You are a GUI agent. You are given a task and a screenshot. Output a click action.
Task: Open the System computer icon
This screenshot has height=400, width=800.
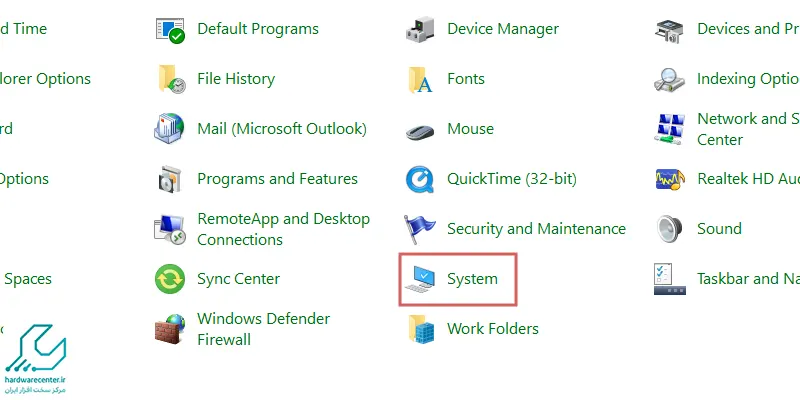(420, 280)
